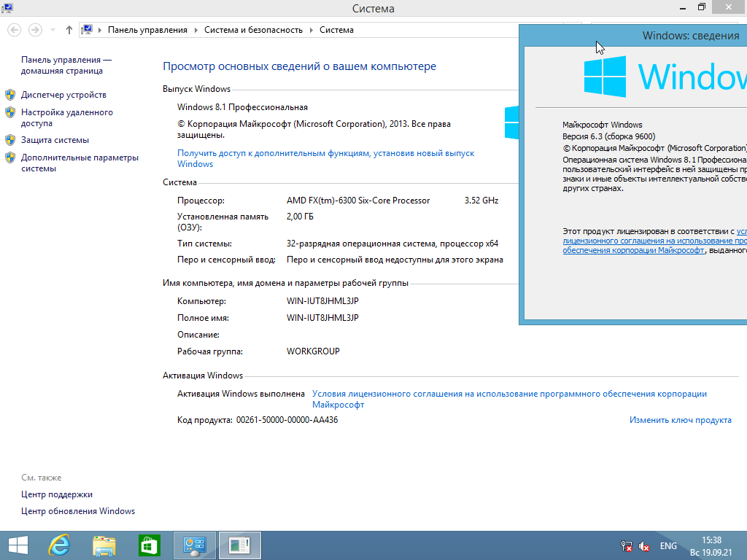The width and height of the screenshot is (747, 560).
Task: Click the Windows logo in the сведения dialog
Action: (x=605, y=77)
